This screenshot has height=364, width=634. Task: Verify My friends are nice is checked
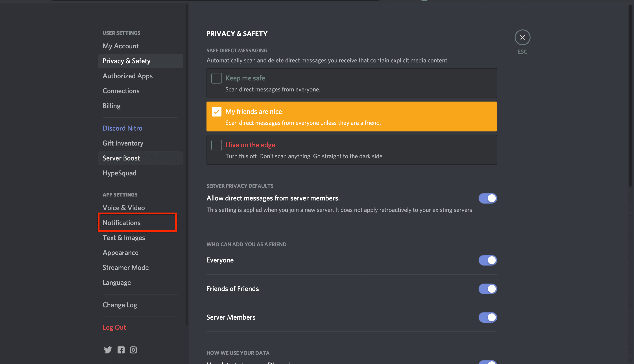(216, 111)
